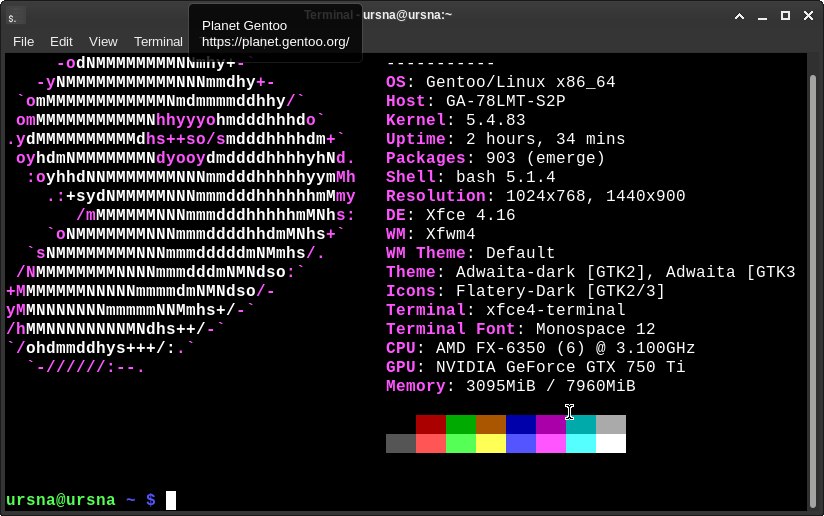Click the 'Host: GA-78LMT-S2P' line
This screenshot has height=516, width=824.
tap(476, 101)
